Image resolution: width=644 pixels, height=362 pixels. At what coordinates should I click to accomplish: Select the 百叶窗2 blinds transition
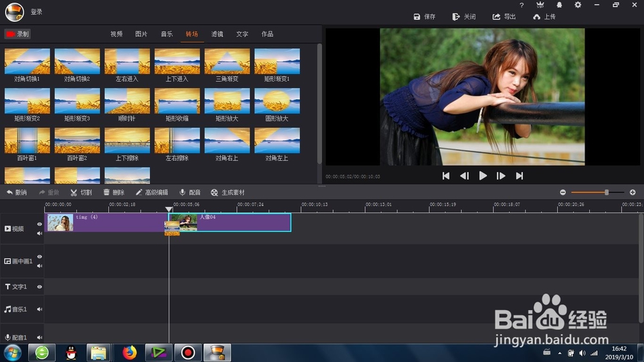pos(77,140)
